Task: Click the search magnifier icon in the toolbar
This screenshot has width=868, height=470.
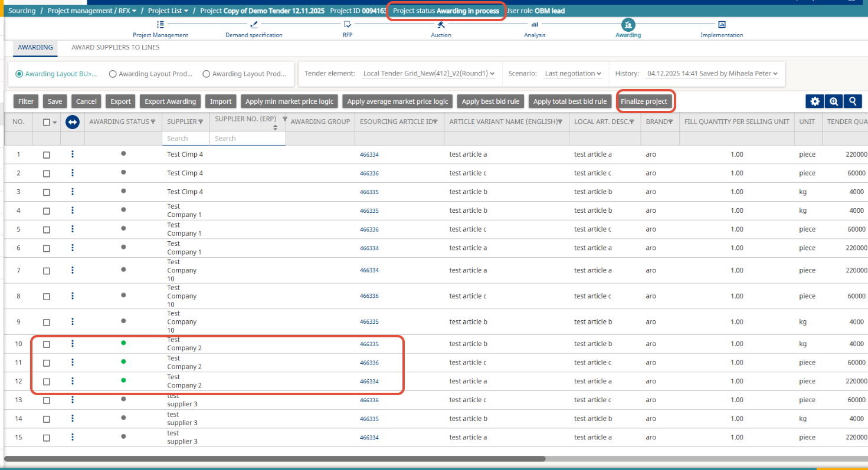Action: click(x=853, y=101)
